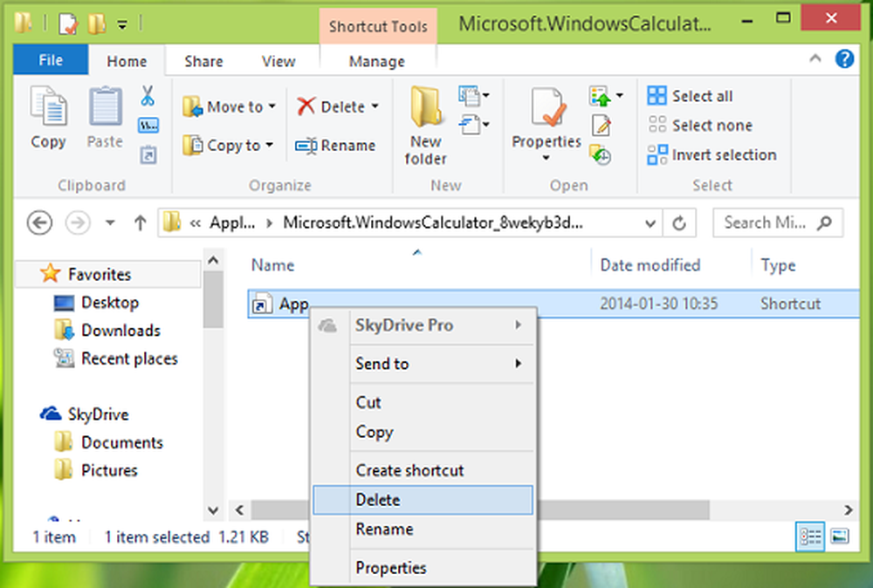Open the recent locations dropdown arrow
The width and height of the screenshot is (873, 588).
click(110, 223)
